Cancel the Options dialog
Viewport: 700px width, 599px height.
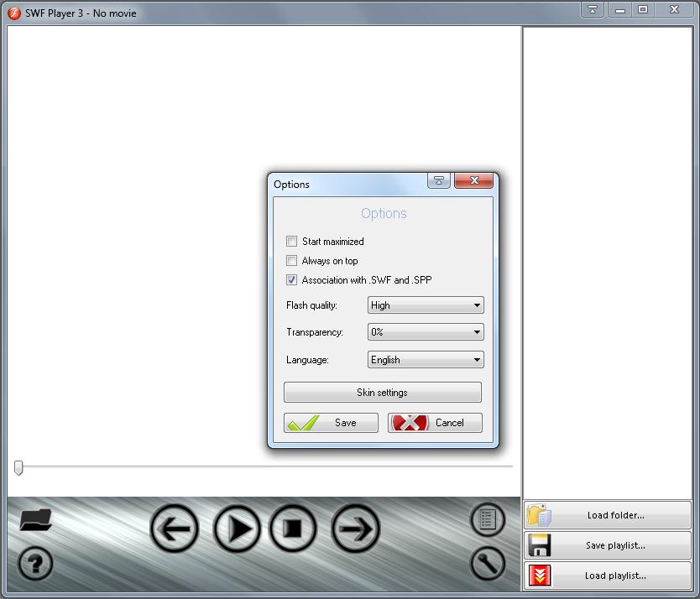(435, 423)
